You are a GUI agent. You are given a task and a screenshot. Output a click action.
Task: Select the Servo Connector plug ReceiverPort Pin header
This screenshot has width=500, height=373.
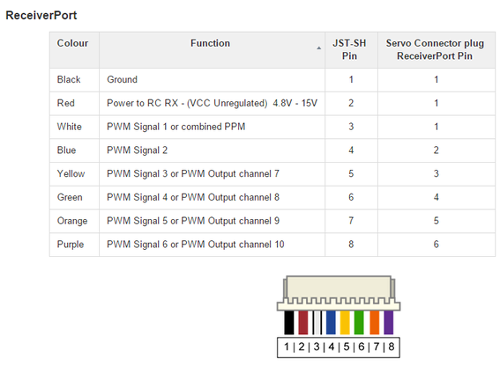tap(436, 50)
